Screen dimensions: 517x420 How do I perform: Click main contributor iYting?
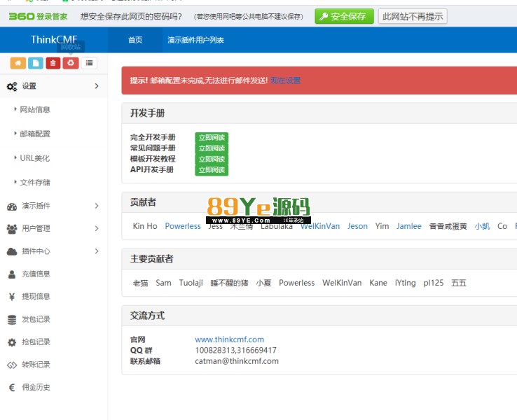405,283
